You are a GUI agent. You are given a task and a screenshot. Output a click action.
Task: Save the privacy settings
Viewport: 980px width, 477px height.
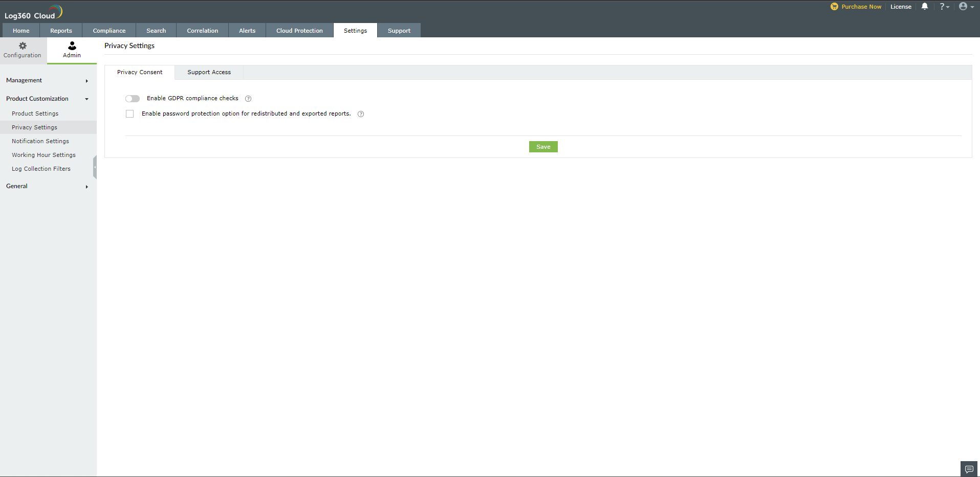[x=543, y=147]
